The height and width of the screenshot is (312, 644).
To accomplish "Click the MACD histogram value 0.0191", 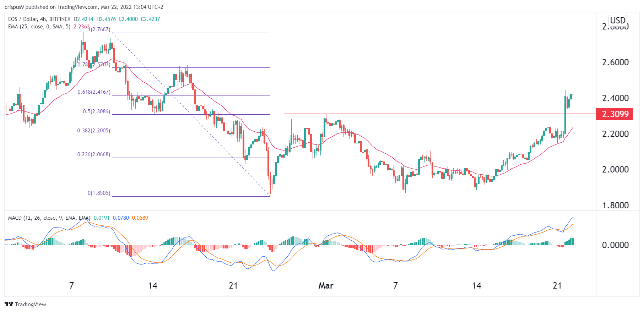I will 102,218.
